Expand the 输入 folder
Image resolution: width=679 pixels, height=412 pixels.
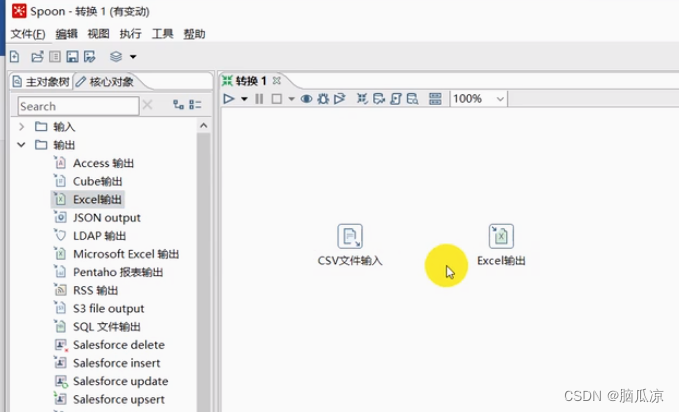coord(21,127)
